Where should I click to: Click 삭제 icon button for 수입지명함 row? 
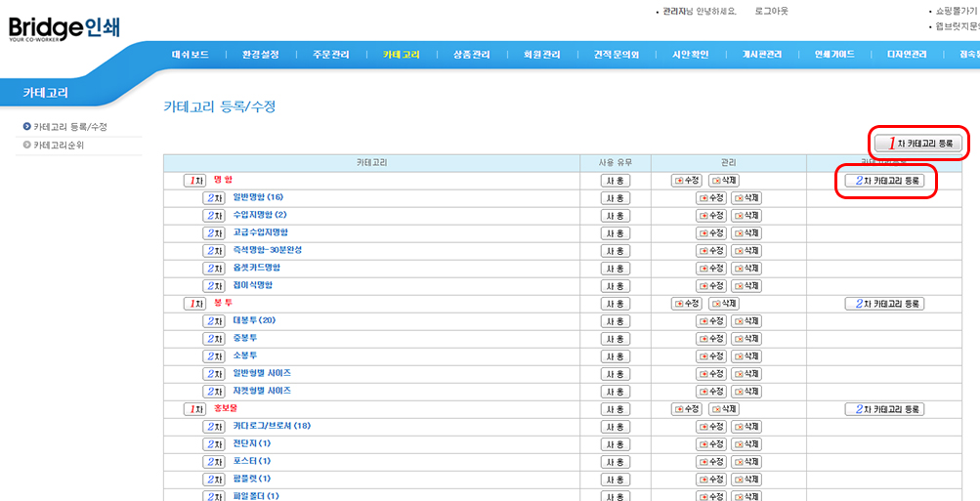(748, 216)
